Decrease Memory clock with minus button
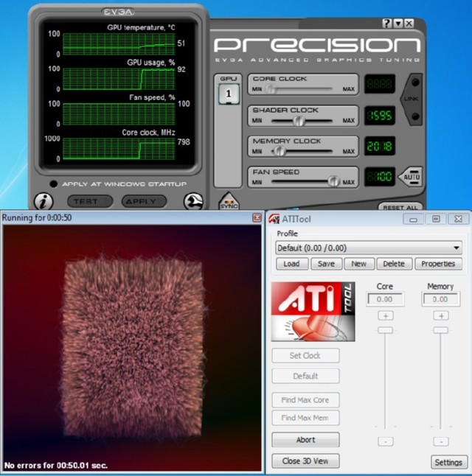 pos(441,441)
